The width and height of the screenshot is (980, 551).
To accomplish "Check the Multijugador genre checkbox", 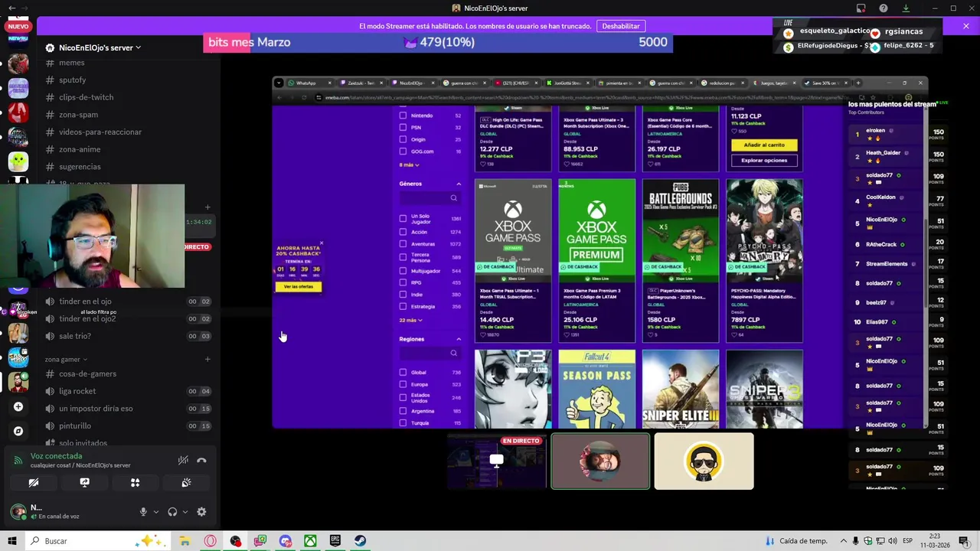I will [403, 271].
